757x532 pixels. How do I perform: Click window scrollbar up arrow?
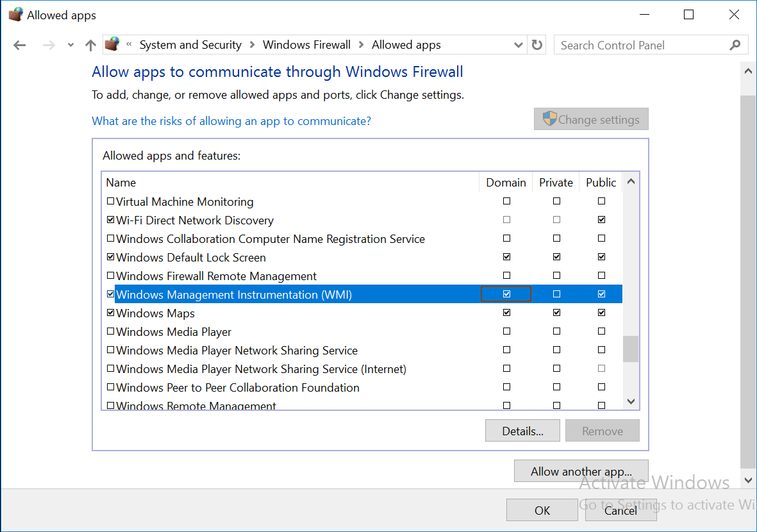tap(748, 71)
